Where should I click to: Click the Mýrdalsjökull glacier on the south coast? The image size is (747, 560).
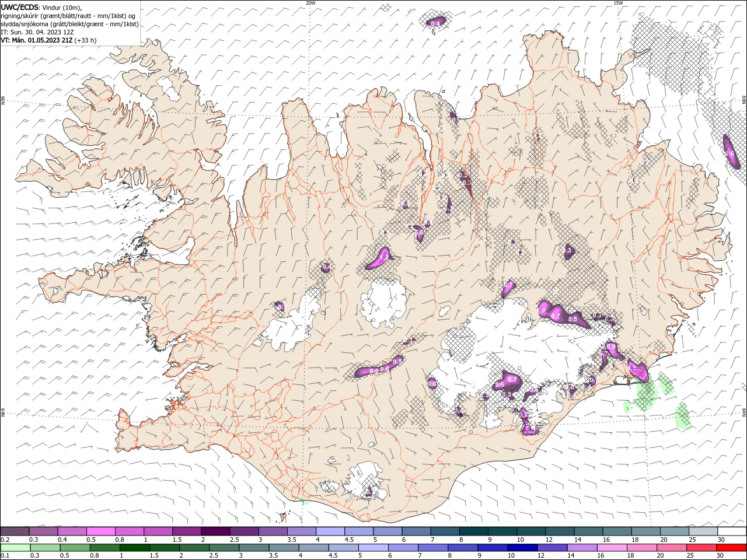pyautogui.click(x=365, y=481)
